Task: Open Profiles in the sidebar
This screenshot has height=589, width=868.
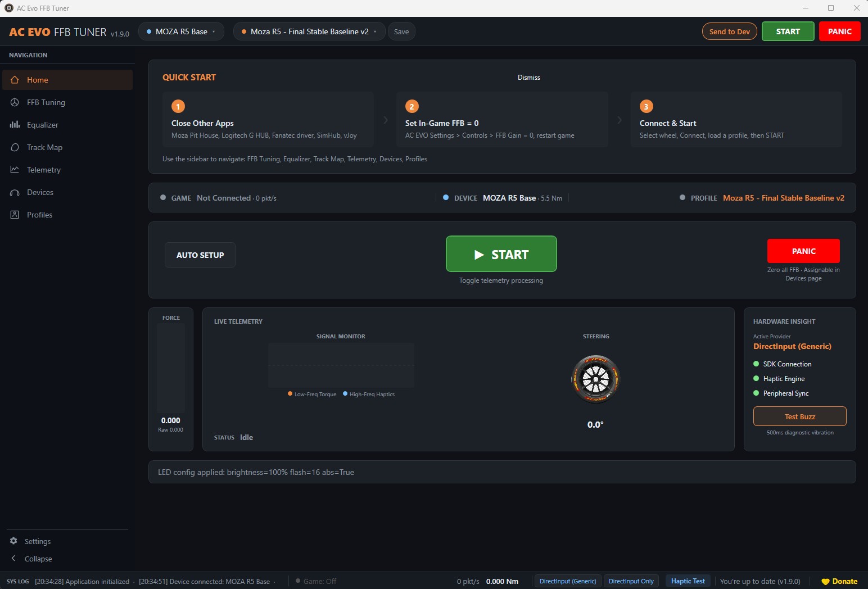Action: click(67, 215)
